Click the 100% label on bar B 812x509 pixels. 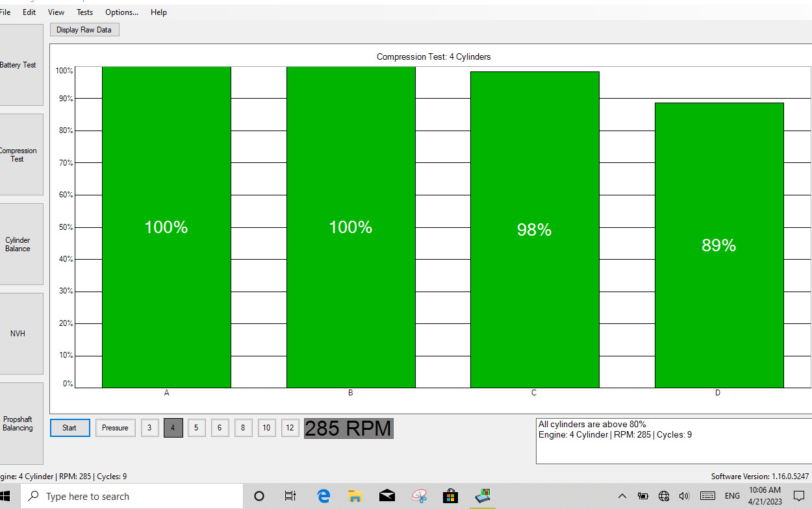pos(351,227)
